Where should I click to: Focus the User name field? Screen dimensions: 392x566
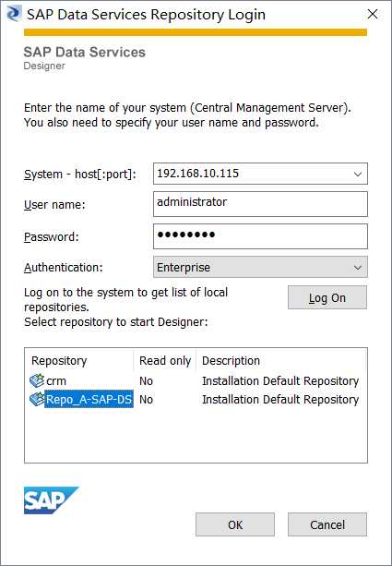(260, 204)
